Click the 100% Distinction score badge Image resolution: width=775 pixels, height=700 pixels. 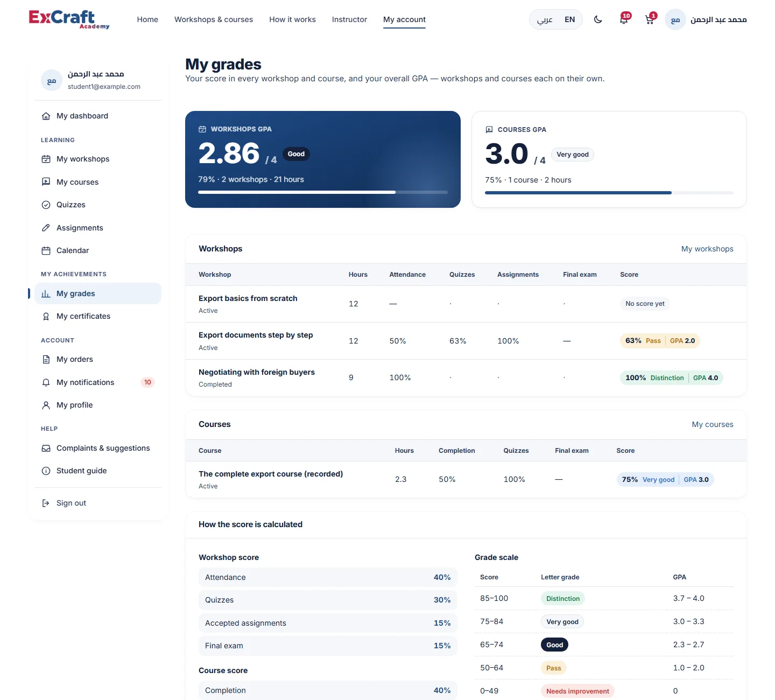(672, 378)
